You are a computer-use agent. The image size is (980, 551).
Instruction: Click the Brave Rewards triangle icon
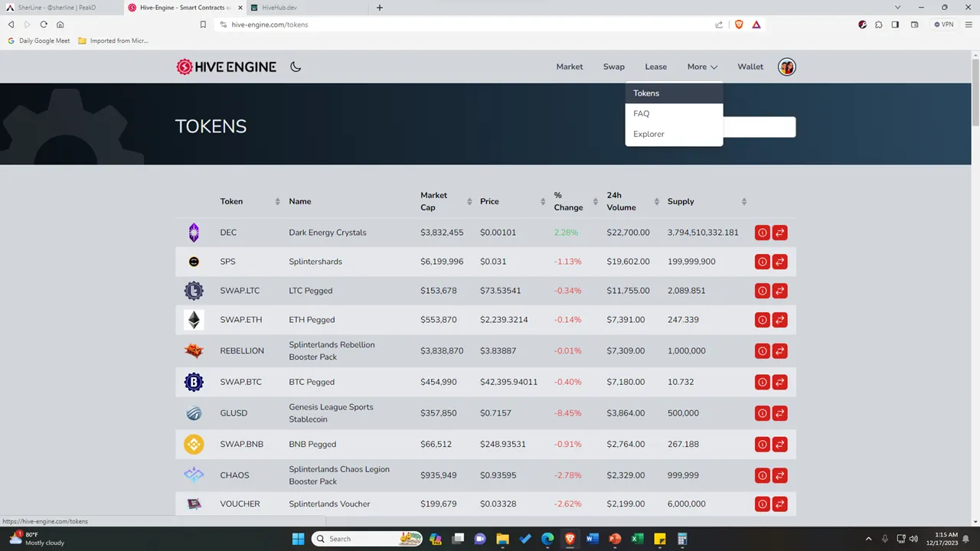point(756,24)
